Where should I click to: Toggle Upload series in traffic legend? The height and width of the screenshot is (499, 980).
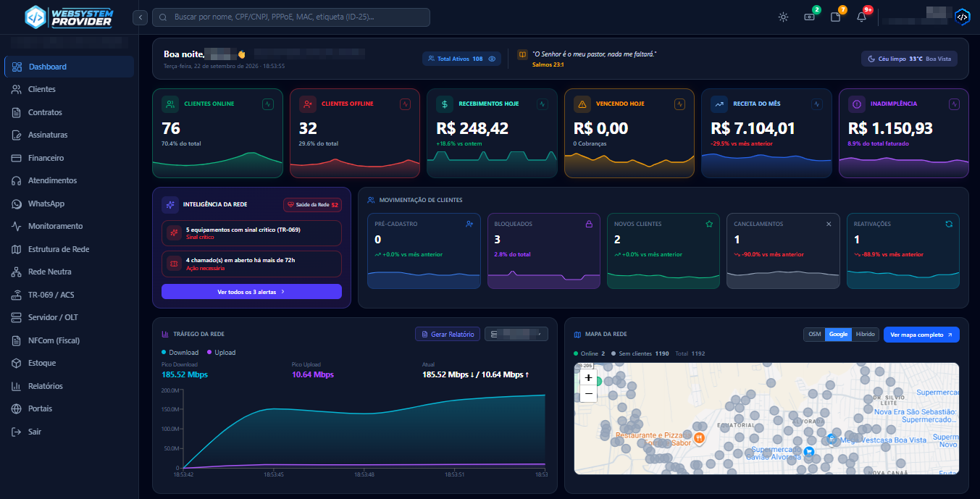point(221,352)
